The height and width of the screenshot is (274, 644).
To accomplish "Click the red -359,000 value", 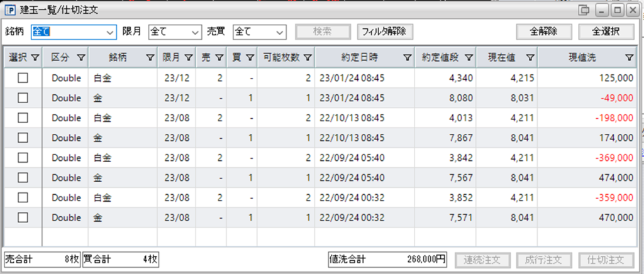I will (x=614, y=198).
